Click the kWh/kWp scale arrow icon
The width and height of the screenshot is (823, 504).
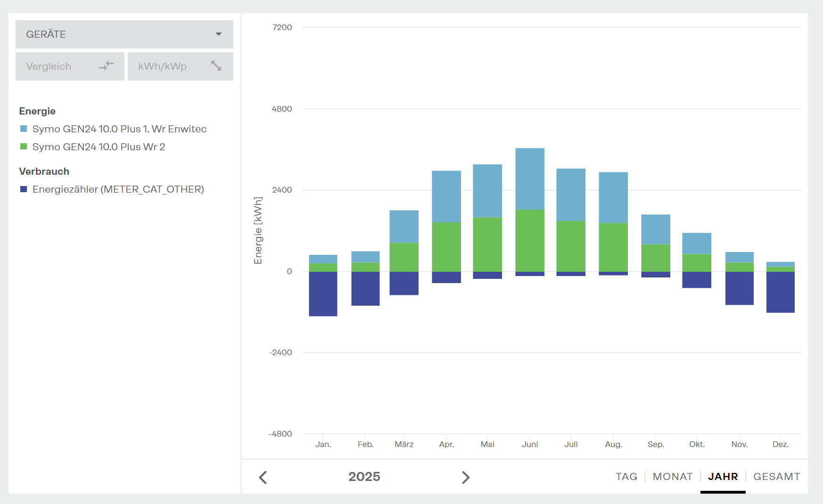(x=216, y=66)
